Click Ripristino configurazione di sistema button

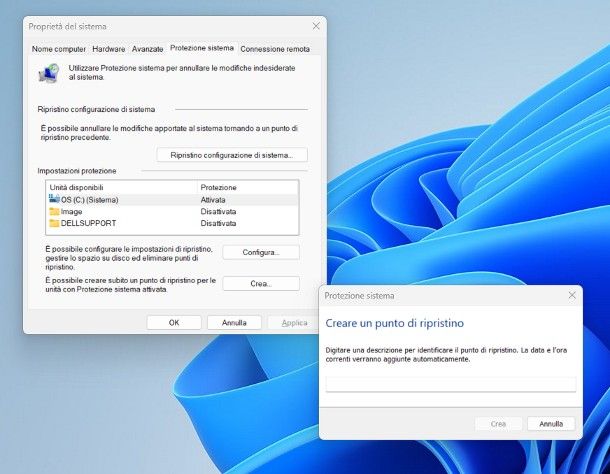pyautogui.click(x=232, y=155)
